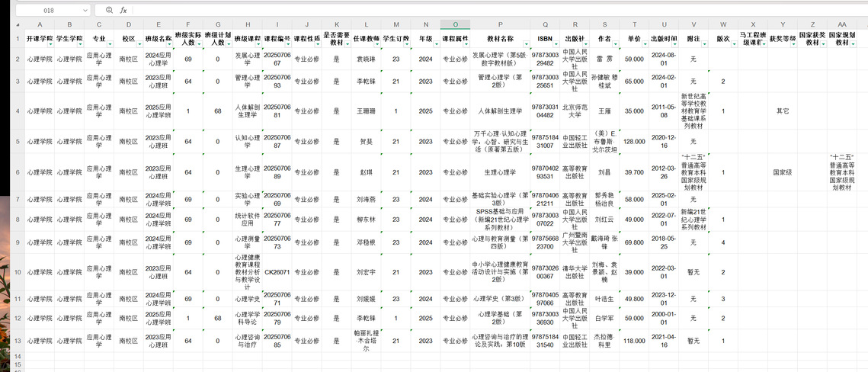
Task: Click the select-all triangle at grid corner
Action: [12, 25]
